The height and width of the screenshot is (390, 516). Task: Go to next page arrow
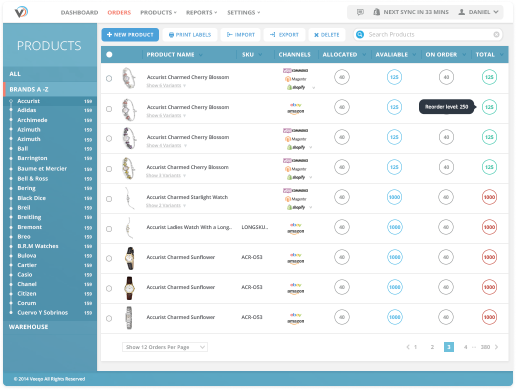[x=496, y=347]
